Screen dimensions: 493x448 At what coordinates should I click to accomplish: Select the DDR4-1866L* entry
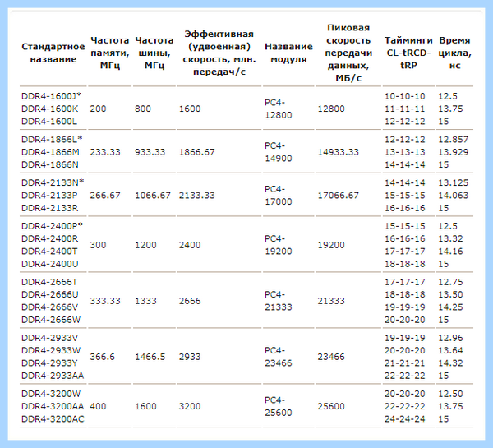coord(52,140)
